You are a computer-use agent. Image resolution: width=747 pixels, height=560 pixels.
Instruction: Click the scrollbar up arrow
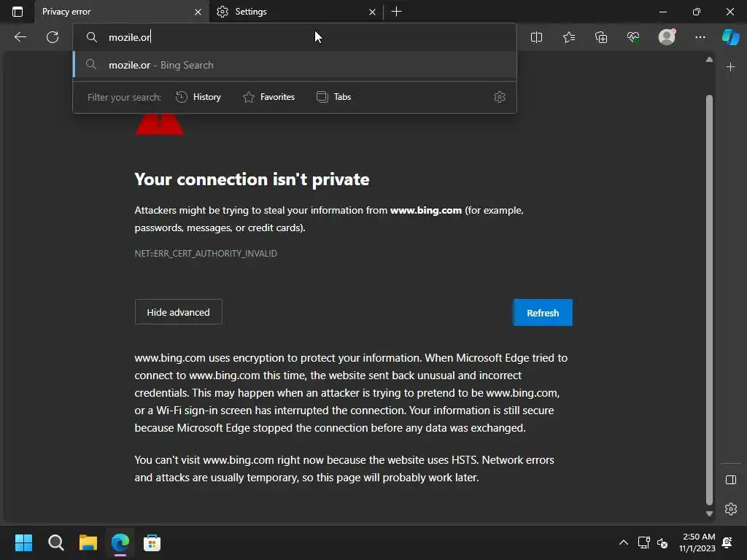click(x=709, y=60)
